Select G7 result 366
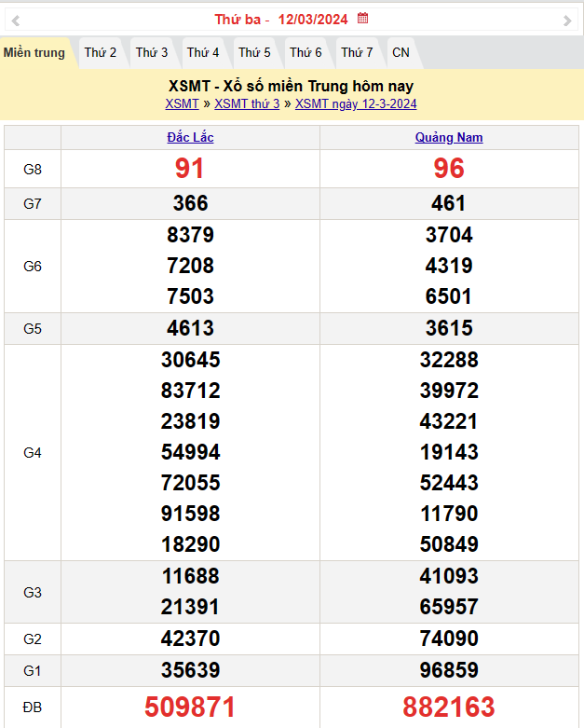The height and width of the screenshot is (728, 584). (x=190, y=203)
